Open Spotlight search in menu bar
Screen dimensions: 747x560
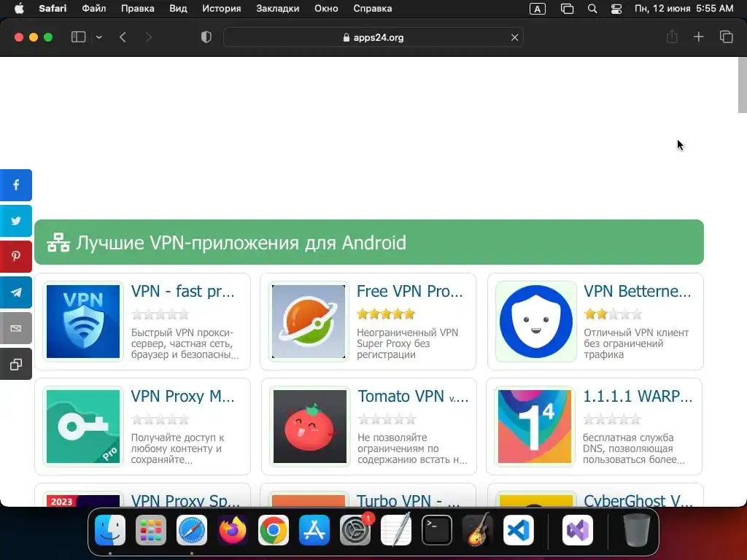[x=592, y=9]
